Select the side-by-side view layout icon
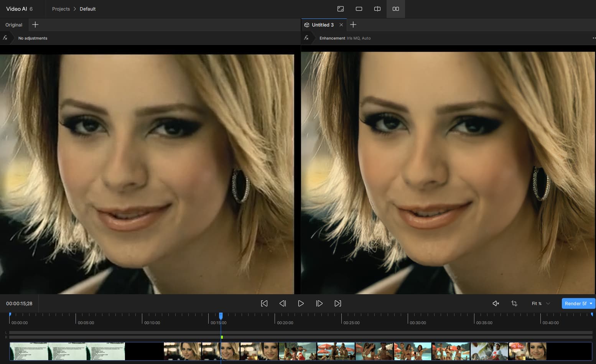This screenshot has height=364, width=596. click(396, 9)
